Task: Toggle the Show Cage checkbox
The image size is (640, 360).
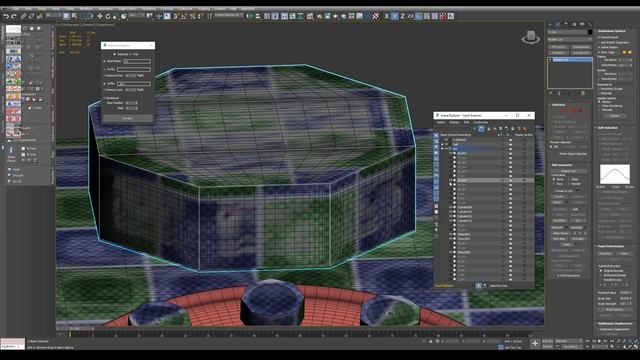Action: [599, 52]
